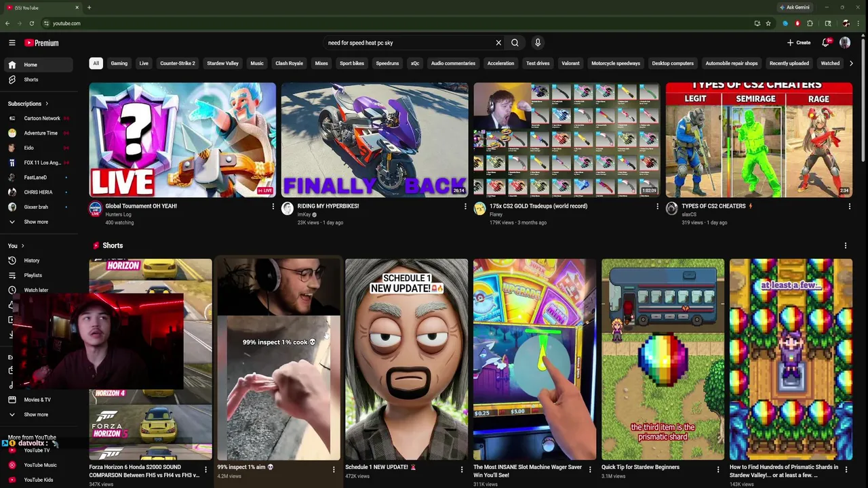This screenshot has width=868, height=488.
Task: Show more under Explore section
Action: (x=38, y=415)
